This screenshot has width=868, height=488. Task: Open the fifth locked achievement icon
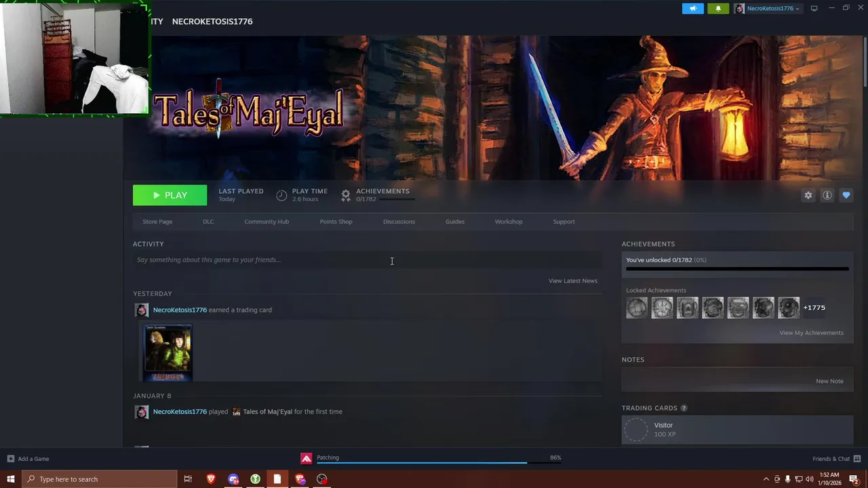click(x=738, y=308)
